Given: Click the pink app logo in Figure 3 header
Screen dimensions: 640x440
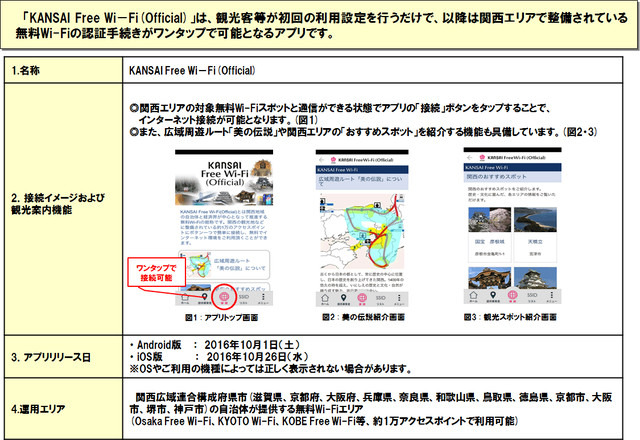Looking at the screenshot, I should point(482,157).
